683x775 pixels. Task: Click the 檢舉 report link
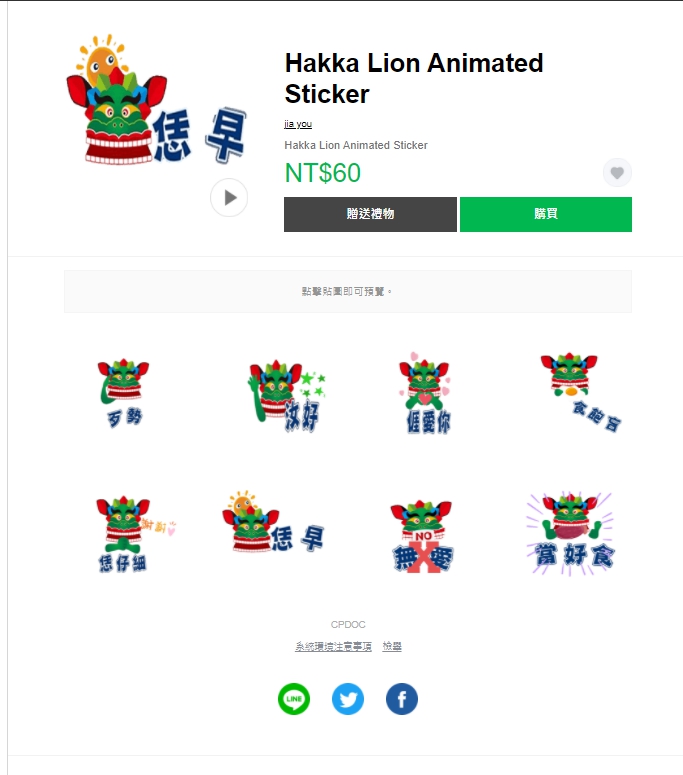tap(392, 646)
